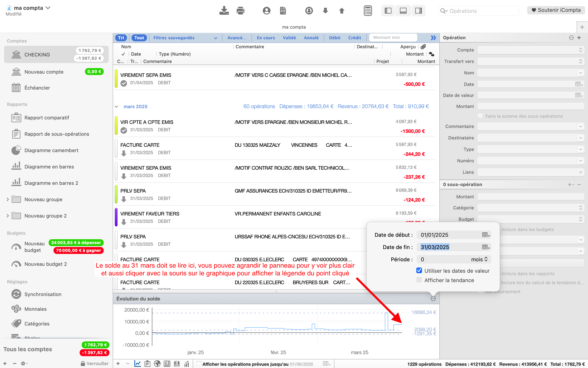Click the Verrouiller lock button
Screen dimensions: 588x368
[x=95, y=363]
